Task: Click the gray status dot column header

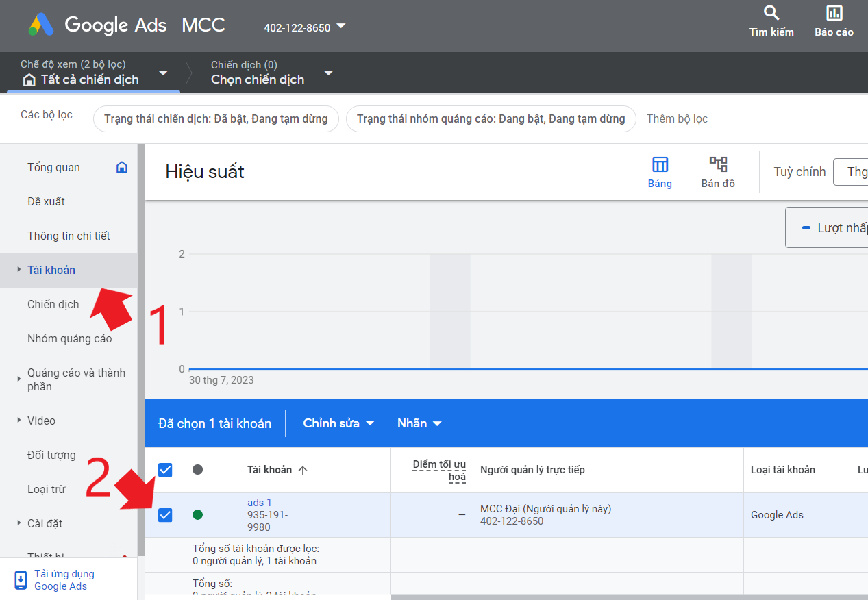Action: 198,470
